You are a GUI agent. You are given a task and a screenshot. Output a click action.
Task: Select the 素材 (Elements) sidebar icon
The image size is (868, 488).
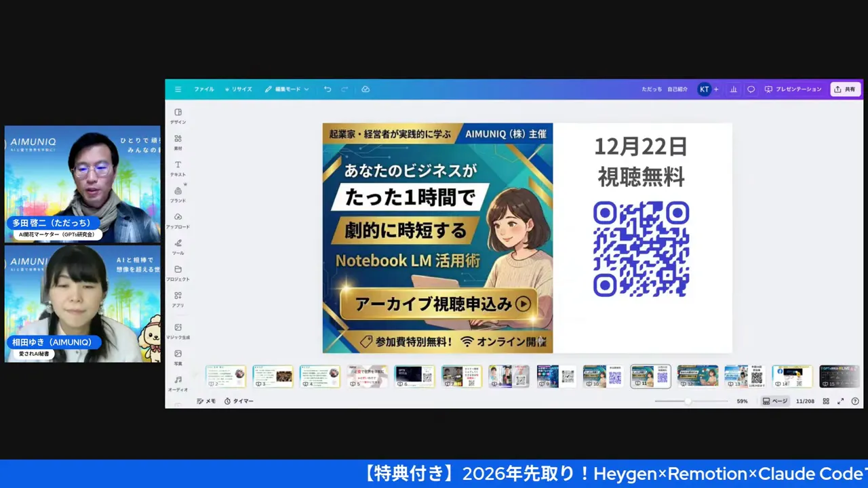(178, 142)
